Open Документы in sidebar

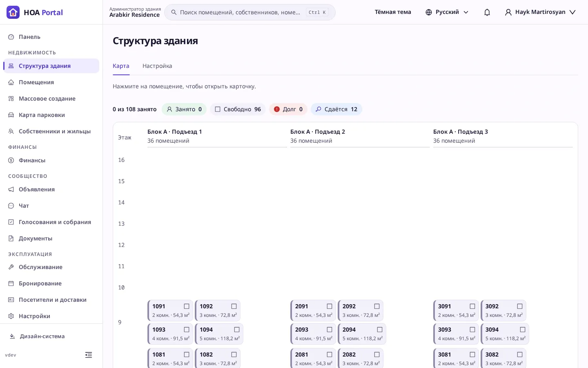pos(51,238)
